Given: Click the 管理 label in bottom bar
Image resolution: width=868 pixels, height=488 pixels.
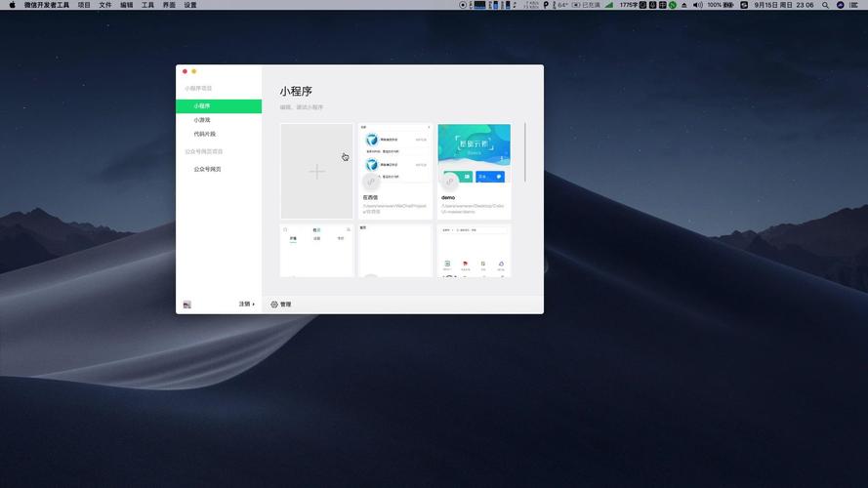Looking at the screenshot, I should (x=286, y=305).
